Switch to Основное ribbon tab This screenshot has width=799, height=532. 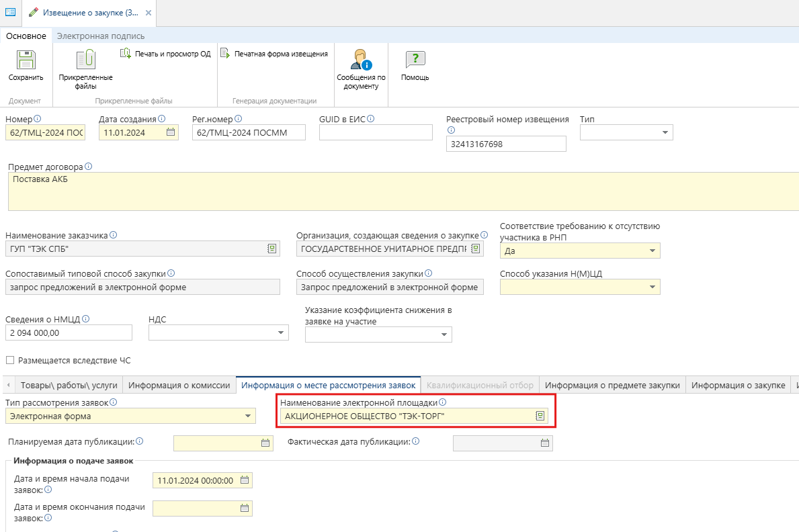26,36
